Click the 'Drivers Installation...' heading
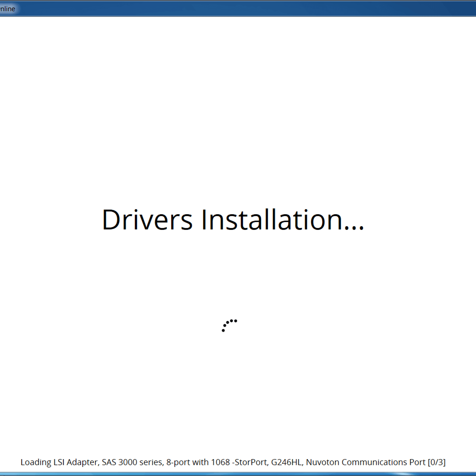 [233, 220]
